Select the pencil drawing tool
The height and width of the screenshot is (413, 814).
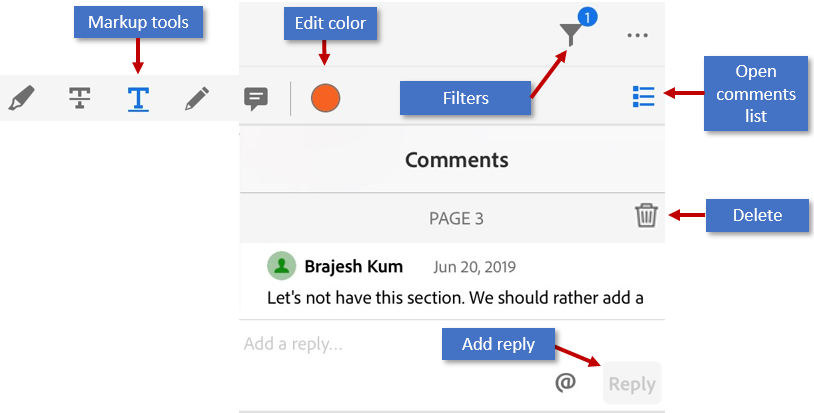(x=197, y=98)
